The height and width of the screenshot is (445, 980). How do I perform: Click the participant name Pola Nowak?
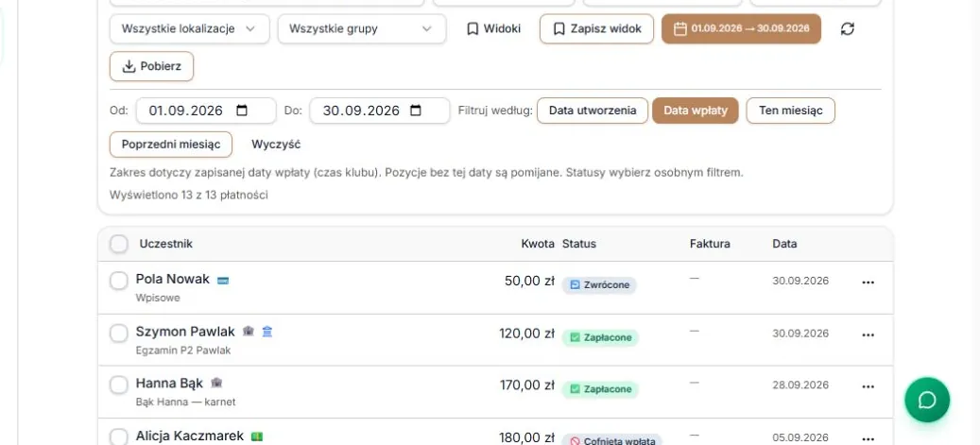pos(173,279)
